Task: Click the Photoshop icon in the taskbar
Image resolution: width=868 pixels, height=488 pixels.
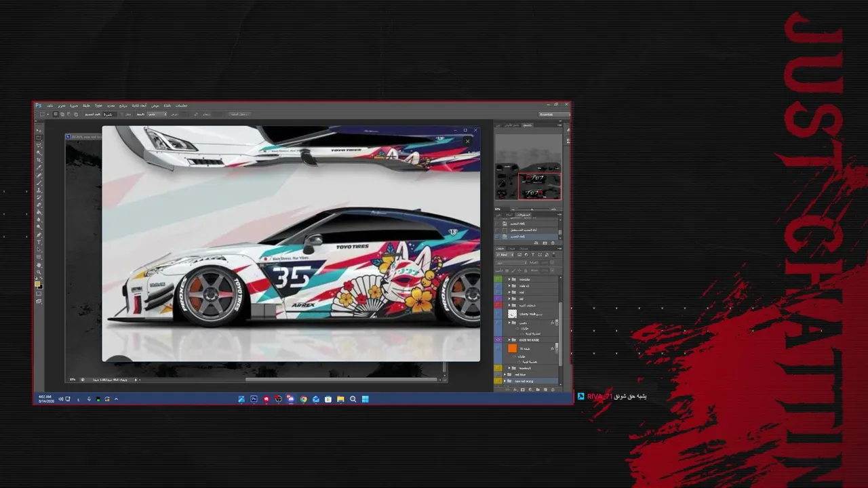Action: [254, 399]
